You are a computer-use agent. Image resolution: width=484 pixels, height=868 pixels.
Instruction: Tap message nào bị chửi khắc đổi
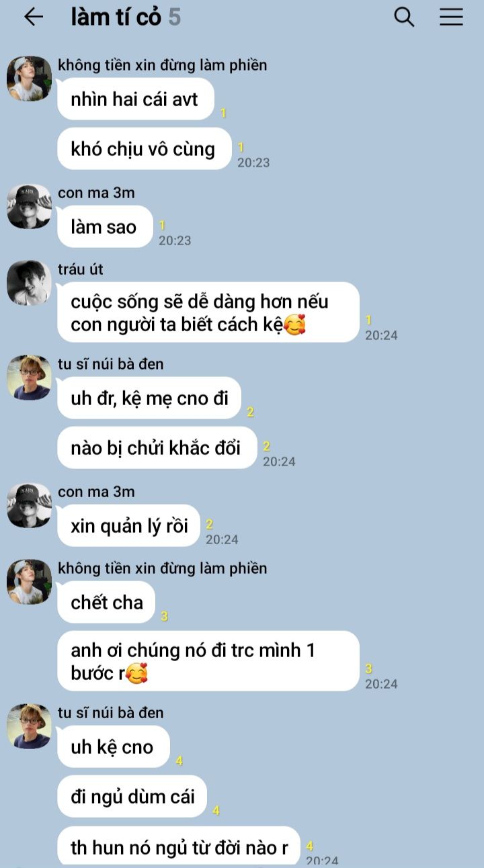click(x=157, y=448)
